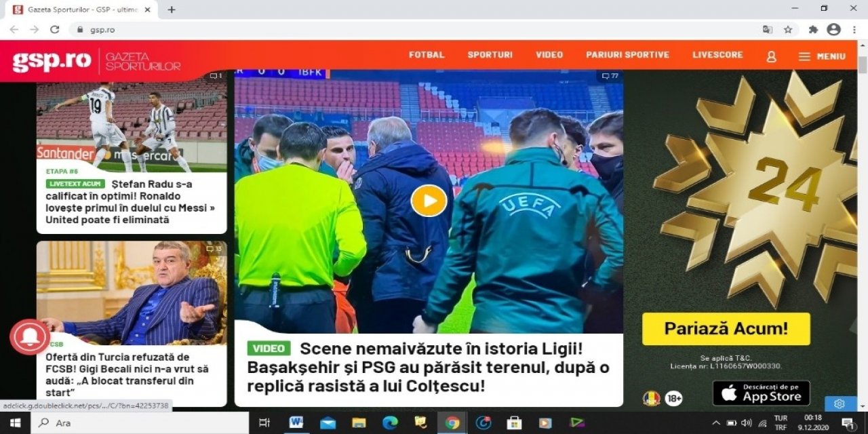Image resolution: width=868 pixels, height=434 pixels.
Task: Click the green VIDEO label badge
Action: (269, 349)
